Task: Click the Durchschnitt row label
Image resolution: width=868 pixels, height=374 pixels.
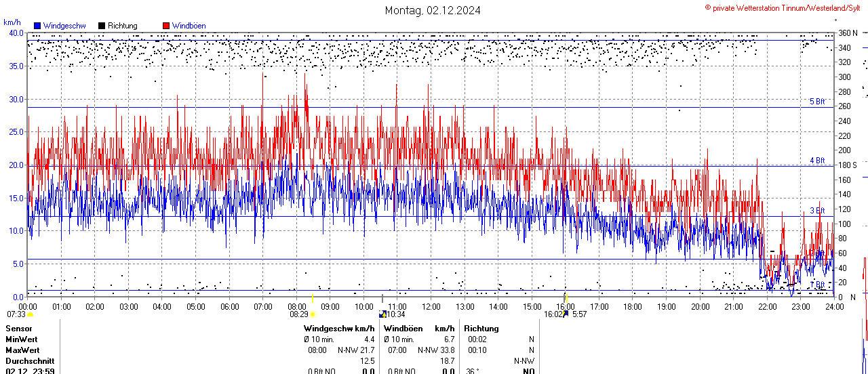Action: (x=30, y=361)
